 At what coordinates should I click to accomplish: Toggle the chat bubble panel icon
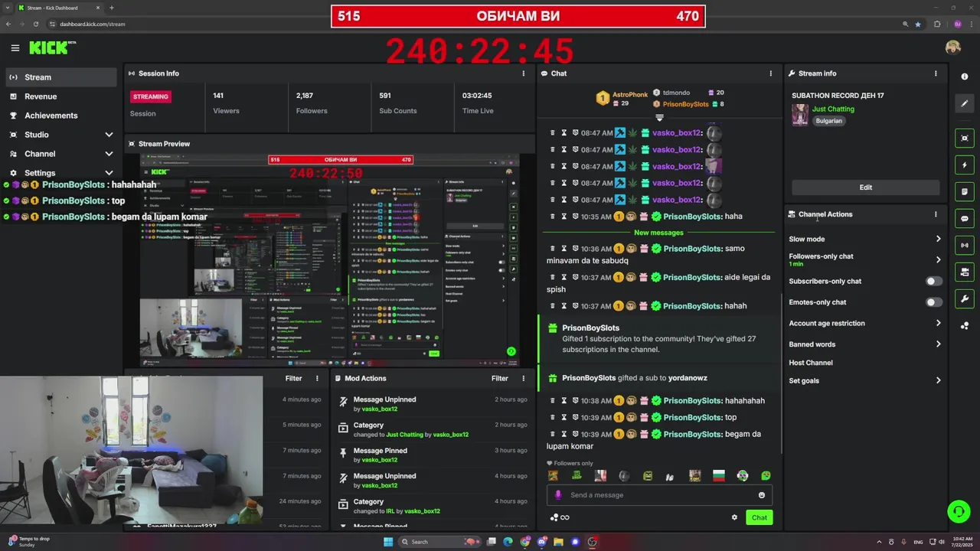(x=965, y=218)
